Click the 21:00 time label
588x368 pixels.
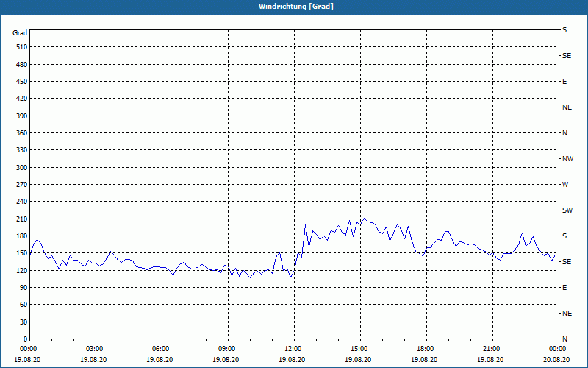(x=492, y=349)
